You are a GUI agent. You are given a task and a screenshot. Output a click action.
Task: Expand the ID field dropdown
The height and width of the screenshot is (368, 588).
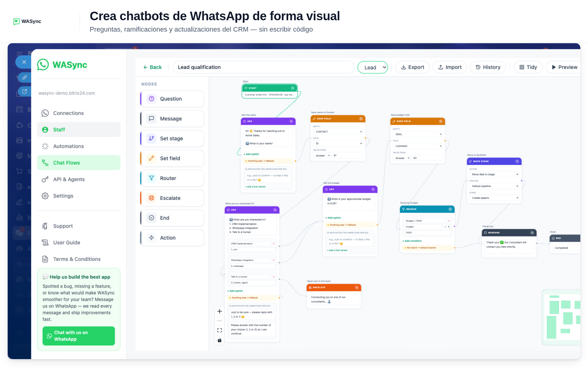[338, 144]
